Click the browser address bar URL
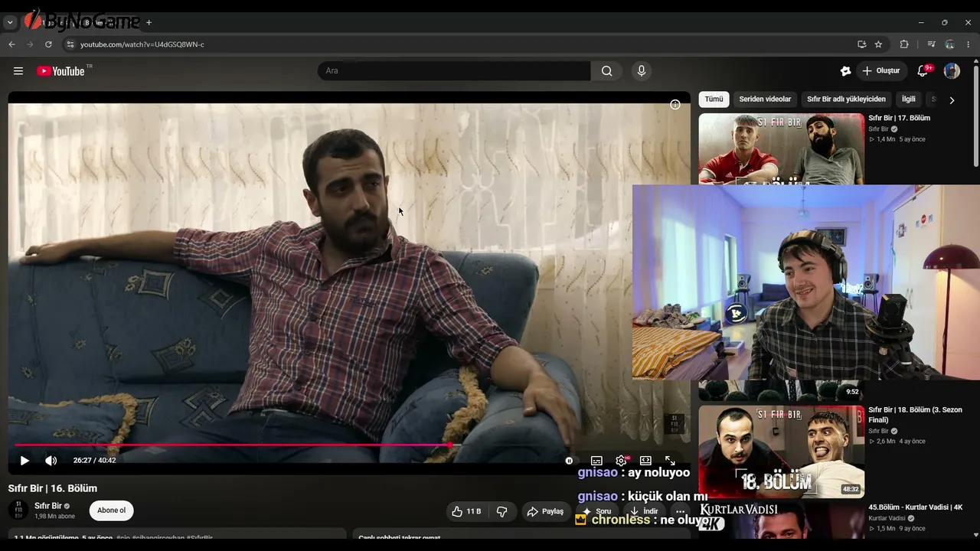The height and width of the screenshot is (551, 980). coord(142,44)
